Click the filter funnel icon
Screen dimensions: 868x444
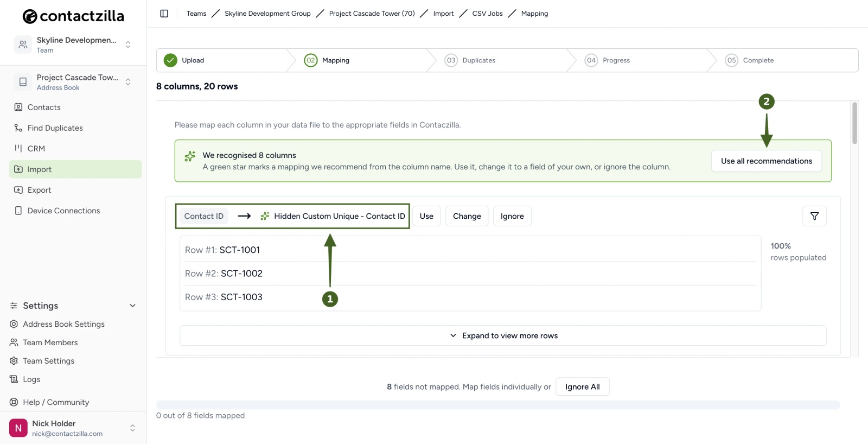click(x=814, y=216)
